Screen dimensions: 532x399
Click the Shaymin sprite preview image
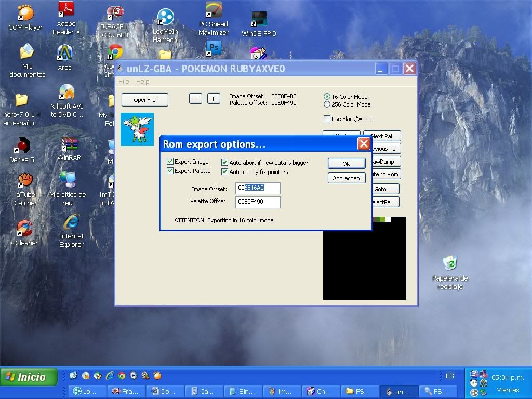coord(137,129)
